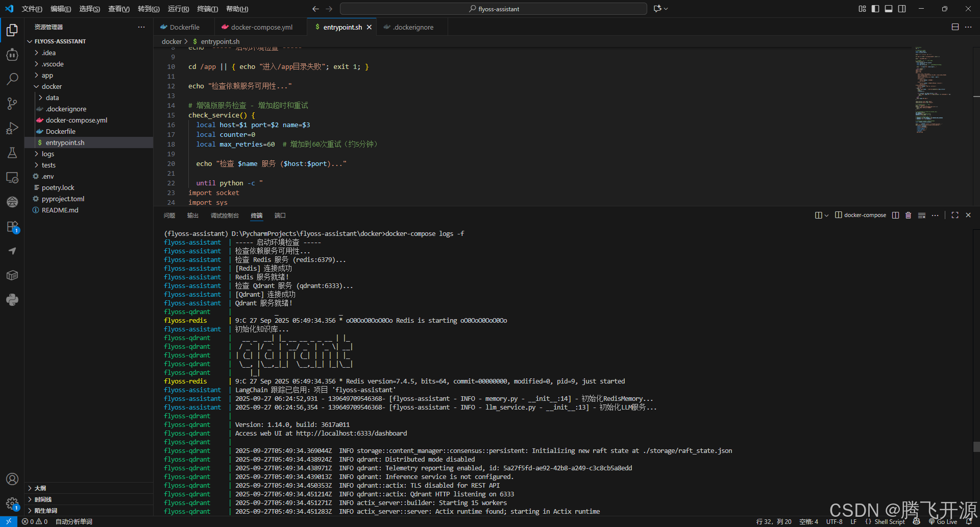Open new terminal profile dropdown arrow
Image resolution: width=980 pixels, height=527 pixels.
click(826, 215)
